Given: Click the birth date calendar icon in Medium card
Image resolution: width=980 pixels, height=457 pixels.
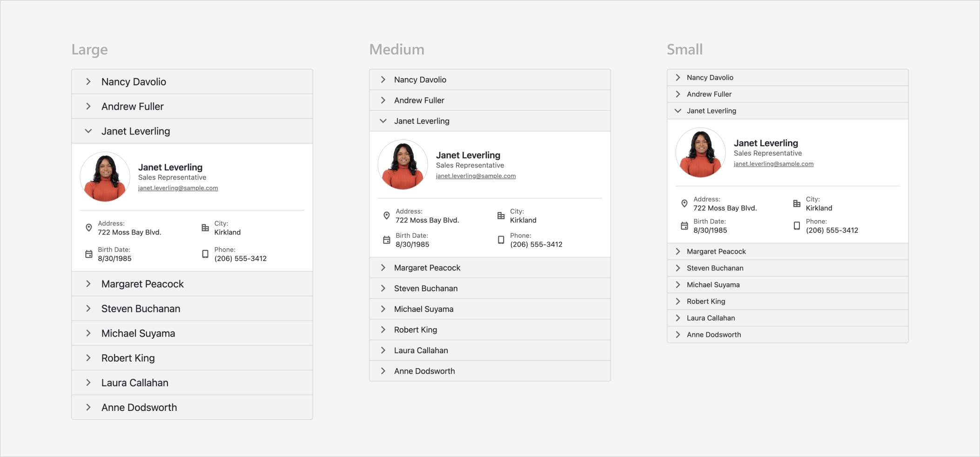Looking at the screenshot, I should 386,240.
